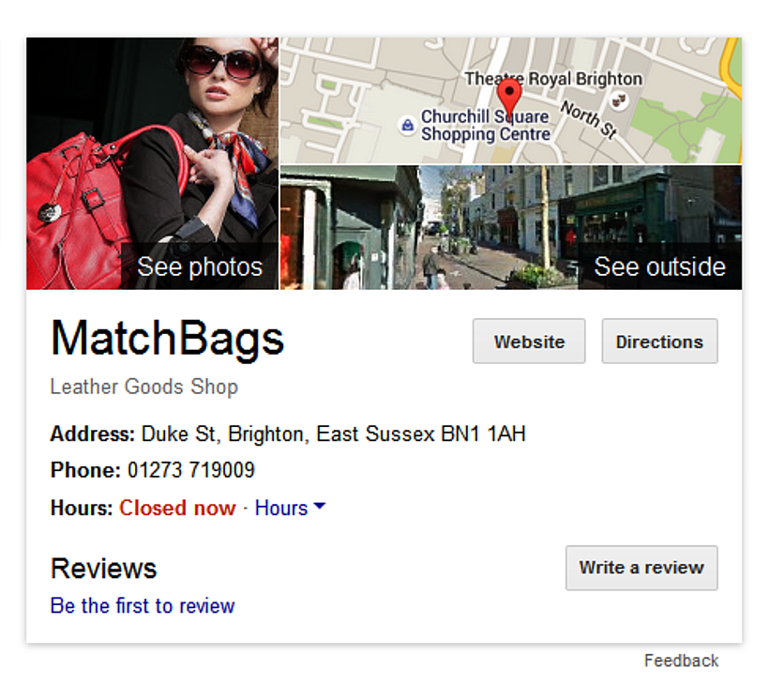Viewport: 769px width, 700px height.
Task: Click the Leather Goods Shop category label
Action: [x=143, y=387]
